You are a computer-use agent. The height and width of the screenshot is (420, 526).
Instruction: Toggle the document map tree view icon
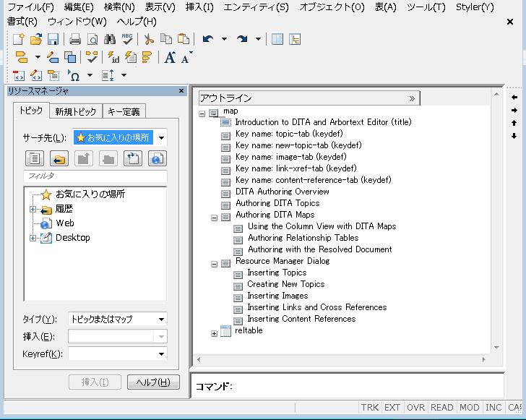pyautogui.click(x=295, y=39)
